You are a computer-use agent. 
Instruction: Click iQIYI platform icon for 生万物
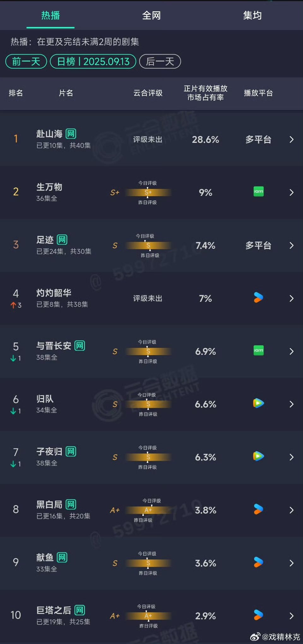pos(258,191)
